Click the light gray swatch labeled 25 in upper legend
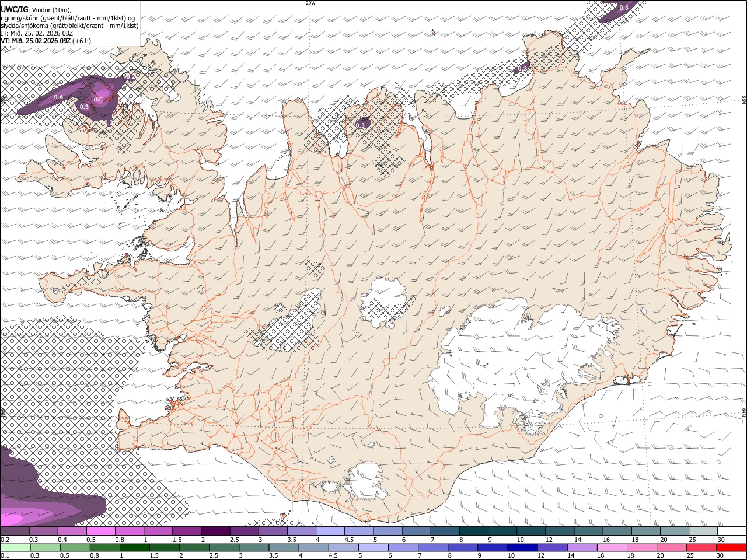Image resolution: width=747 pixels, height=560 pixels. (x=702, y=531)
